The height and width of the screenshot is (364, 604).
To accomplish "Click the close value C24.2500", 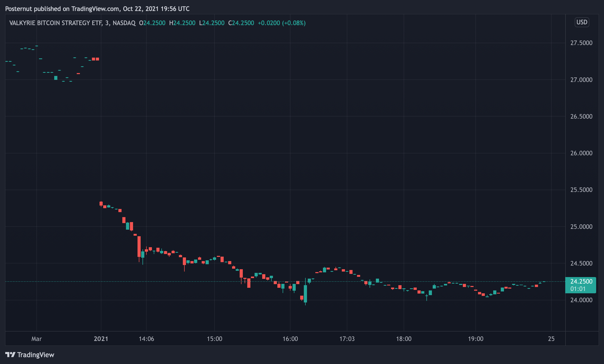I will (x=241, y=23).
